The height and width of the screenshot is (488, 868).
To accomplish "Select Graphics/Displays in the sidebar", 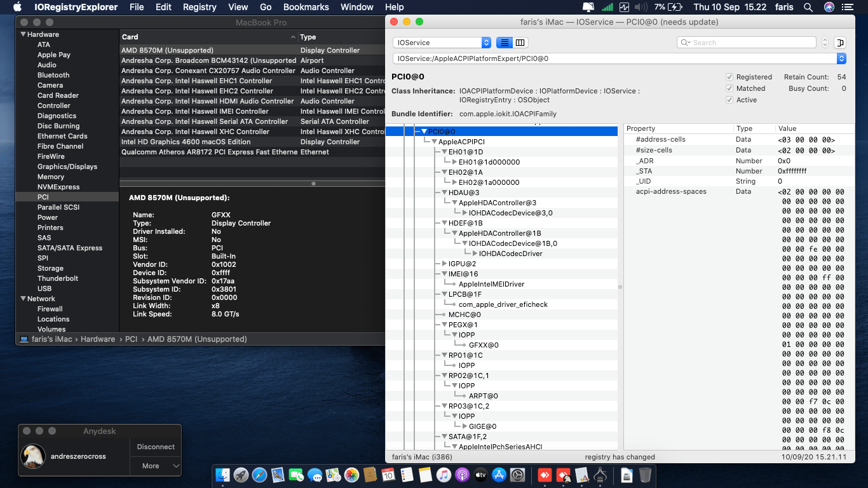I will tap(67, 166).
